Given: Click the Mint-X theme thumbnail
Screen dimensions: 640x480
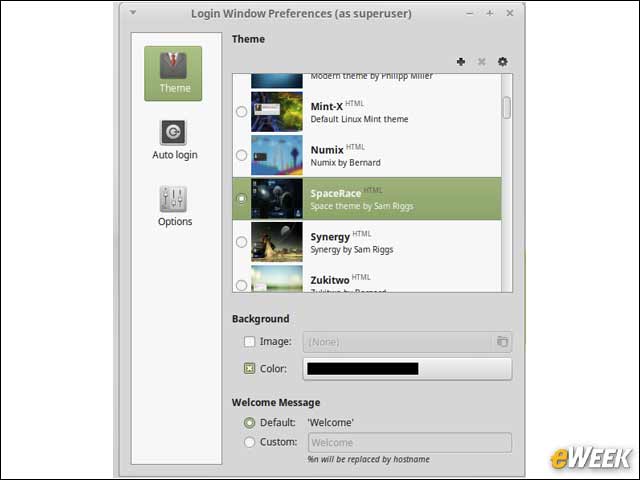Looking at the screenshot, I should click(x=277, y=111).
